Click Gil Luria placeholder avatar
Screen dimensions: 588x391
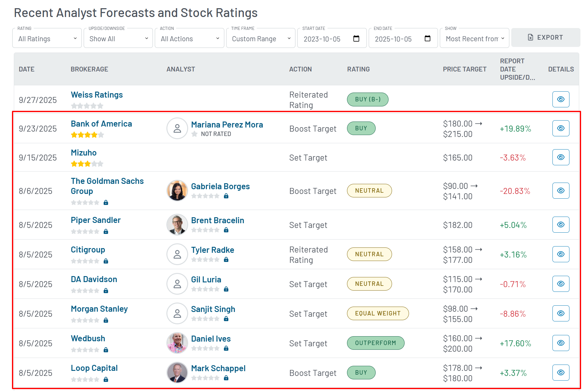click(177, 284)
